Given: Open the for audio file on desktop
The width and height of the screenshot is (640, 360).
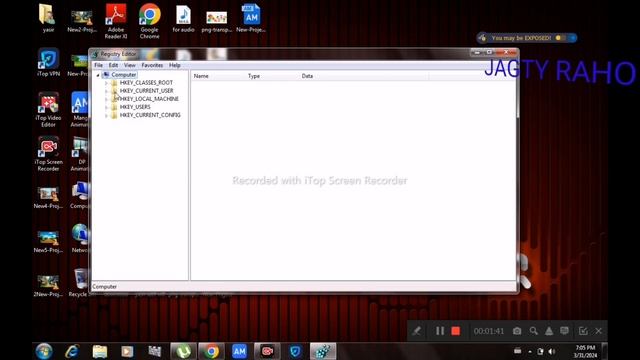Looking at the screenshot, I should [x=183, y=18].
